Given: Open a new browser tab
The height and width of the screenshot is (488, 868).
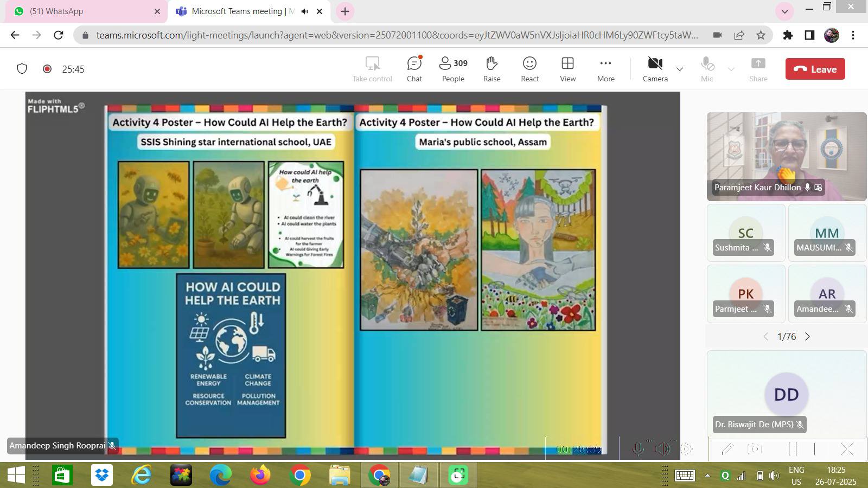Looking at the screenshot, I should (345, 11).
